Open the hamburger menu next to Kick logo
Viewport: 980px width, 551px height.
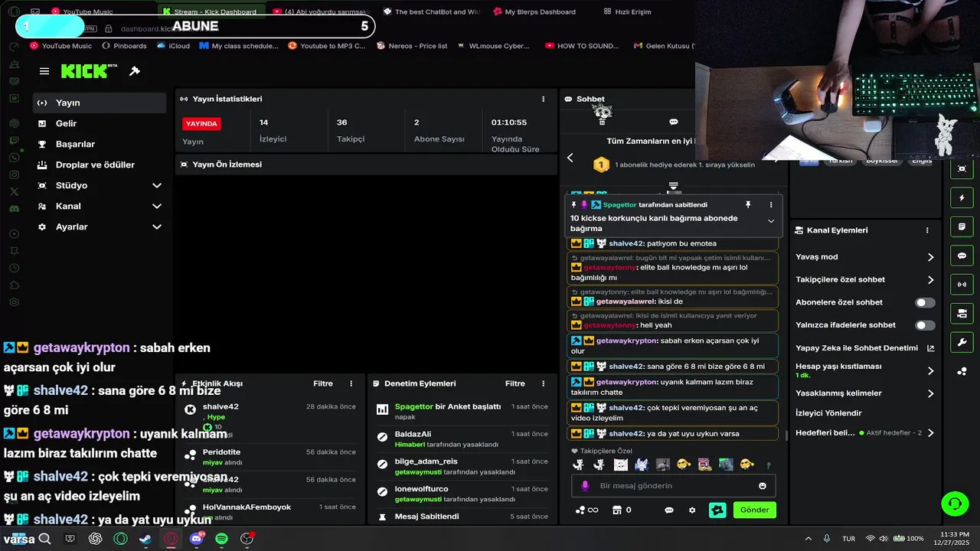[44, 71]
